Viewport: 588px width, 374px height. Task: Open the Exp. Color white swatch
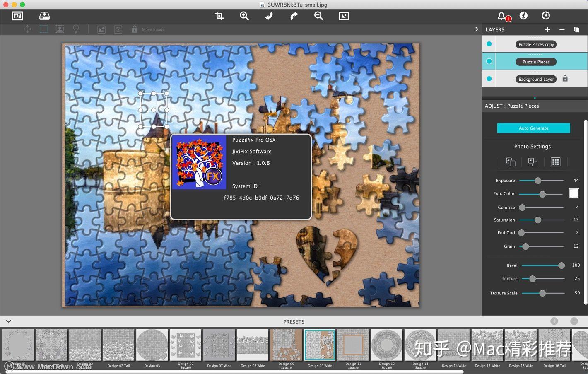point(574,193)
